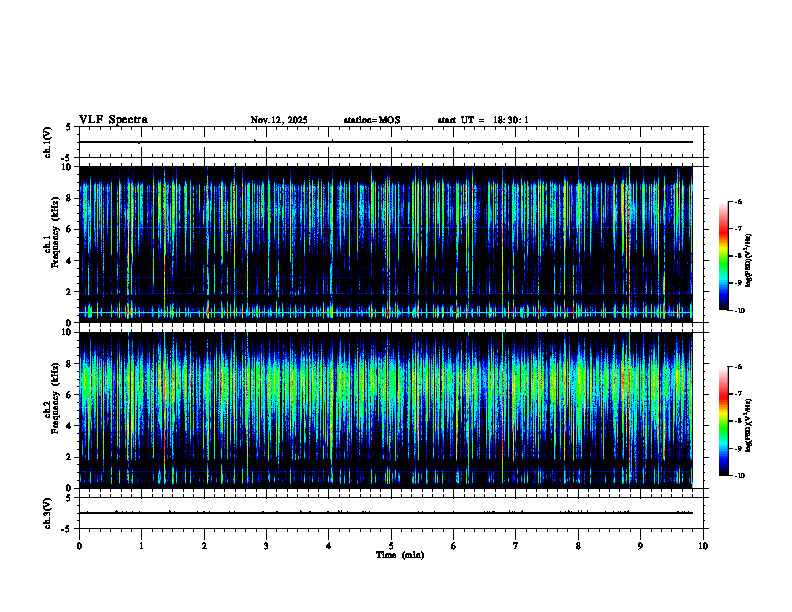This screenshot has height=612, width=792.
Task: Select the ch.2 color bar "log(PSD)" unit label
Action: [749, 426]
